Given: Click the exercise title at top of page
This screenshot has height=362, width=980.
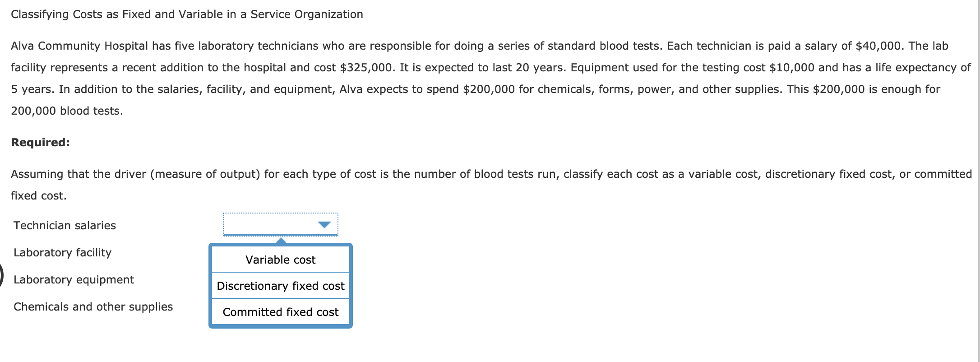Looking at the screenshot, I should [x=187, y=14].
